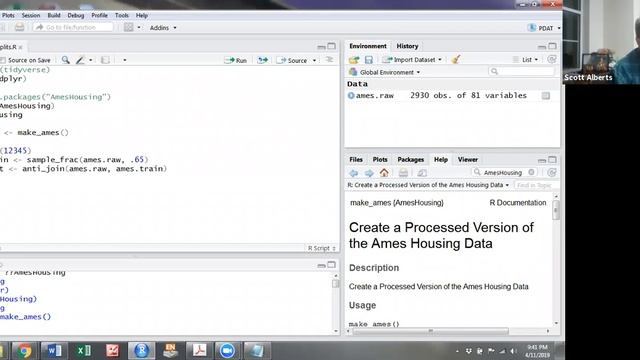
Task: Open the Tools menu
Action: pyautogui.click(x=122, y=16)
